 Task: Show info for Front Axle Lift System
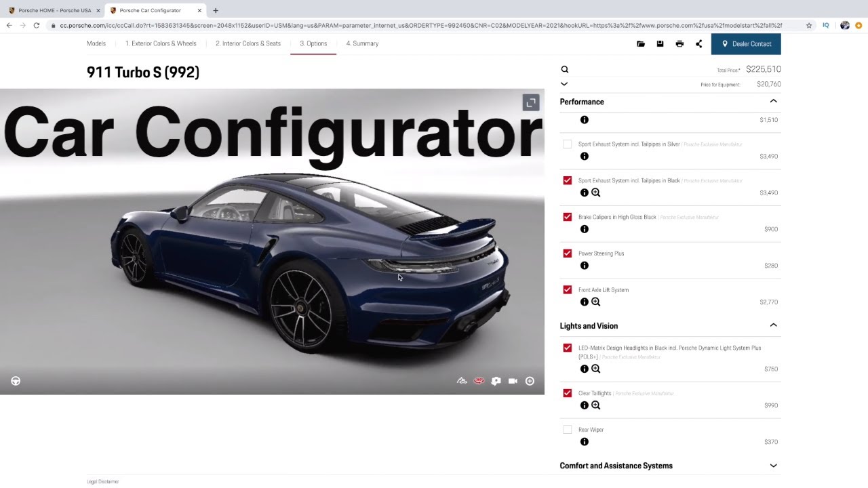(585, 302)
